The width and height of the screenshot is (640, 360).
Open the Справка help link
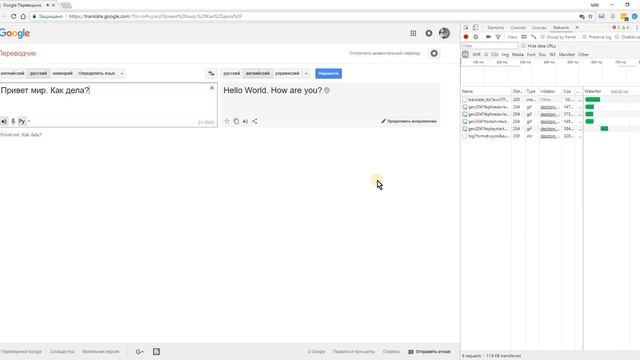pos(391,351)
